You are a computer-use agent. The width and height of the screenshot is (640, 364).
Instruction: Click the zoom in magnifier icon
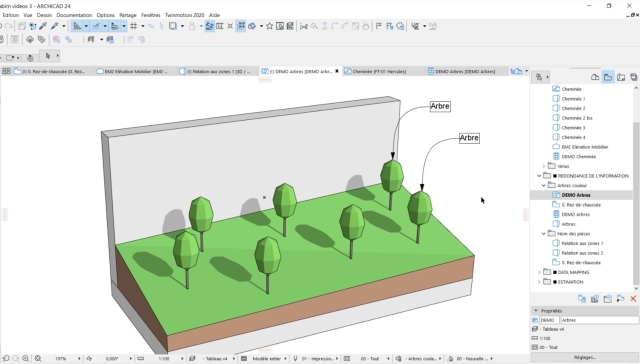[25, 358]
